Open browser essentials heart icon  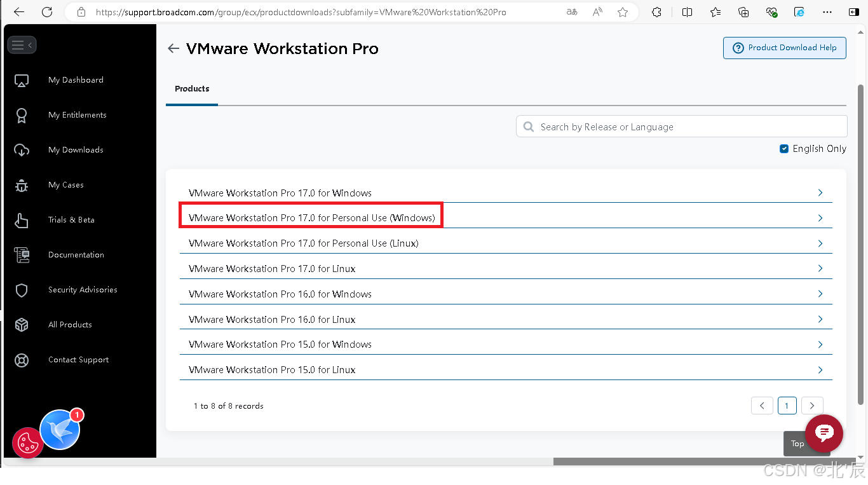(771, 12)
